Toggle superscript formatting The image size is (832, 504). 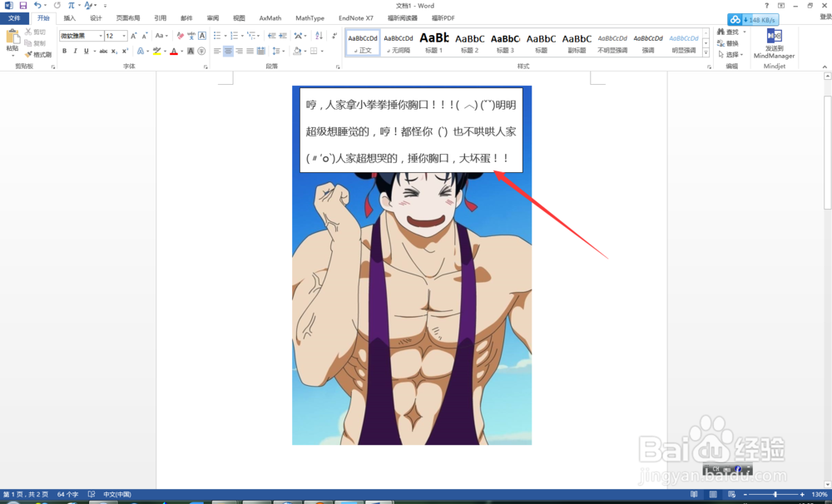tap(125, 51)
